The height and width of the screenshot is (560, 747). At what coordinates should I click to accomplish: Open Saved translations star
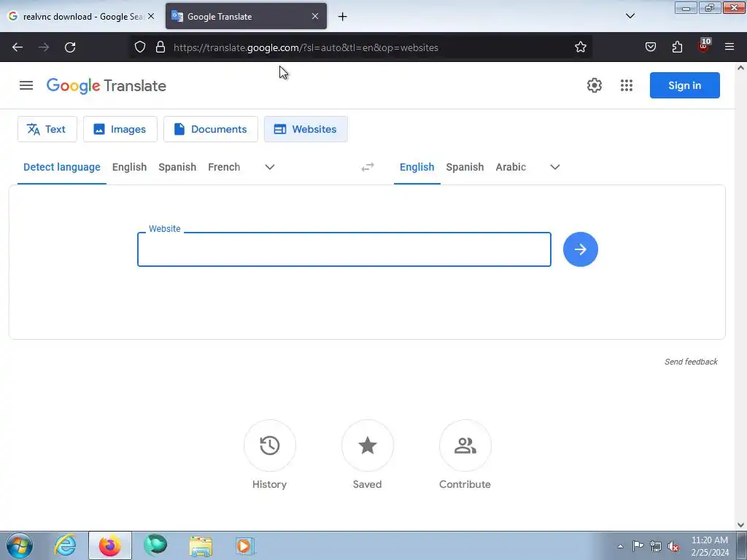[368, 455]
